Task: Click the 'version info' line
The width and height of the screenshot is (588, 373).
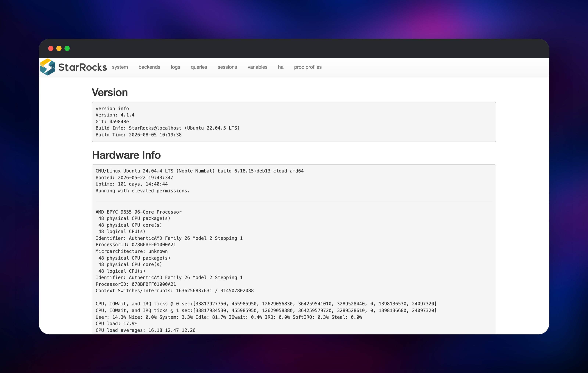Action: [x=112, y=108]
